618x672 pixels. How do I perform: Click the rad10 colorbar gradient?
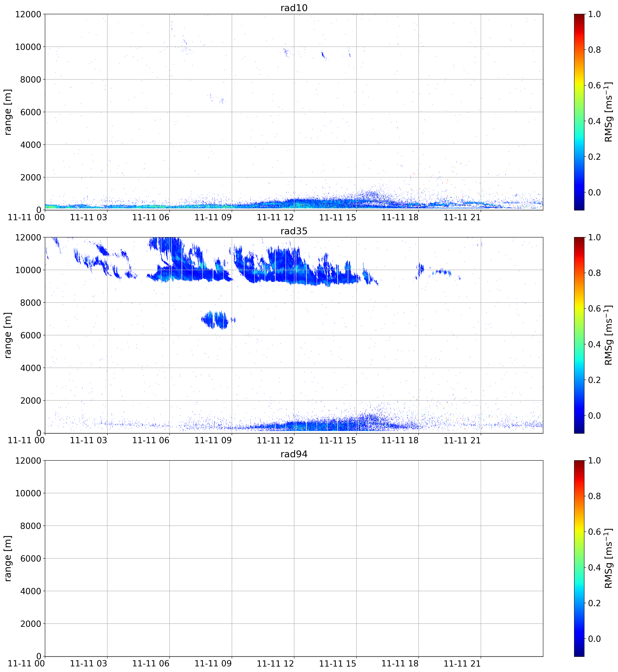tap(579, 112)
